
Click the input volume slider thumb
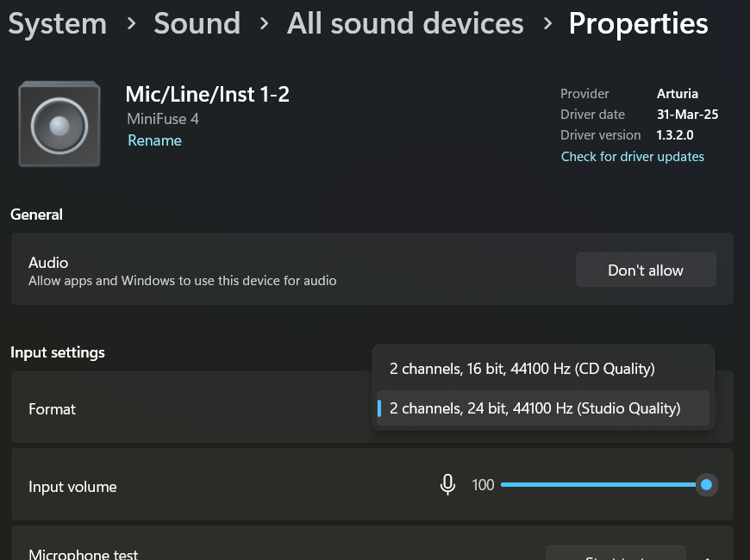point(707,485)
